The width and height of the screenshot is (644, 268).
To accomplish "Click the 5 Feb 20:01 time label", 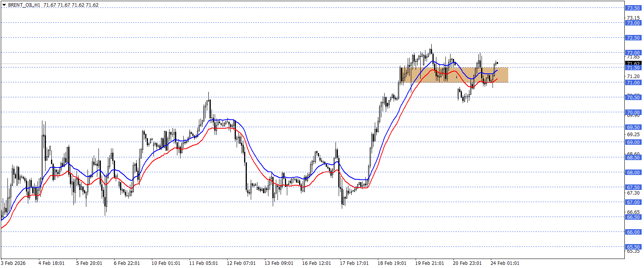I will (x=89, y=263).
